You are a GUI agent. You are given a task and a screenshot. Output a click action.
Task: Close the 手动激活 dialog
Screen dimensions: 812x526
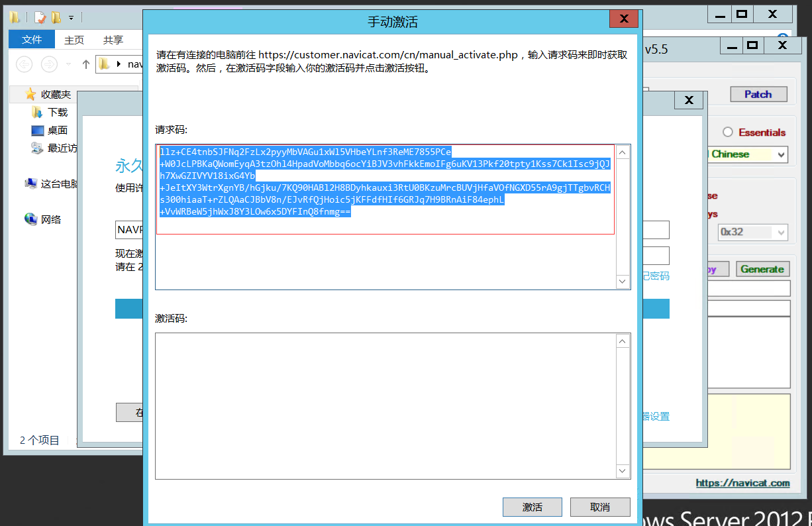[624, 19]
